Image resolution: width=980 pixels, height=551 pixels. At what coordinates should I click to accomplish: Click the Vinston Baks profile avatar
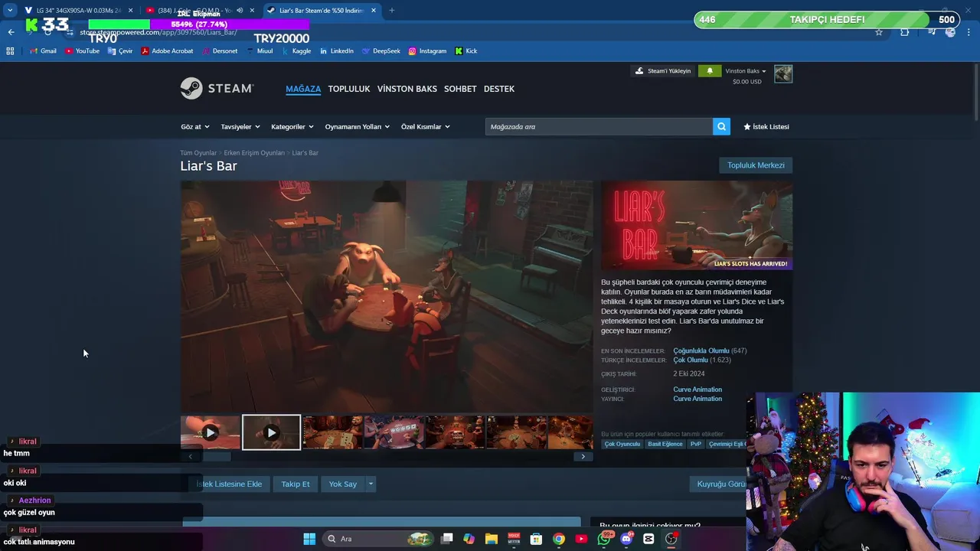pyautogui.click(x=782, y=73)
